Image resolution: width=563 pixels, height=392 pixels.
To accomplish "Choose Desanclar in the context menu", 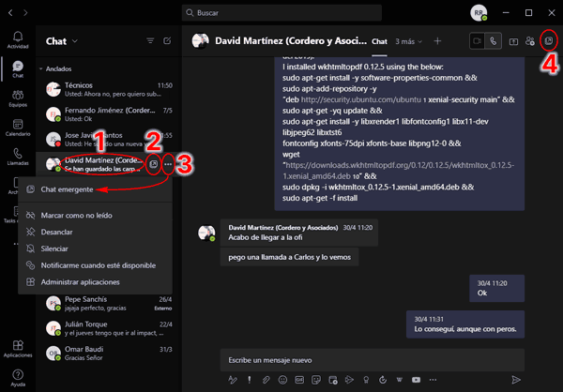I will click(x=95, y=232).
